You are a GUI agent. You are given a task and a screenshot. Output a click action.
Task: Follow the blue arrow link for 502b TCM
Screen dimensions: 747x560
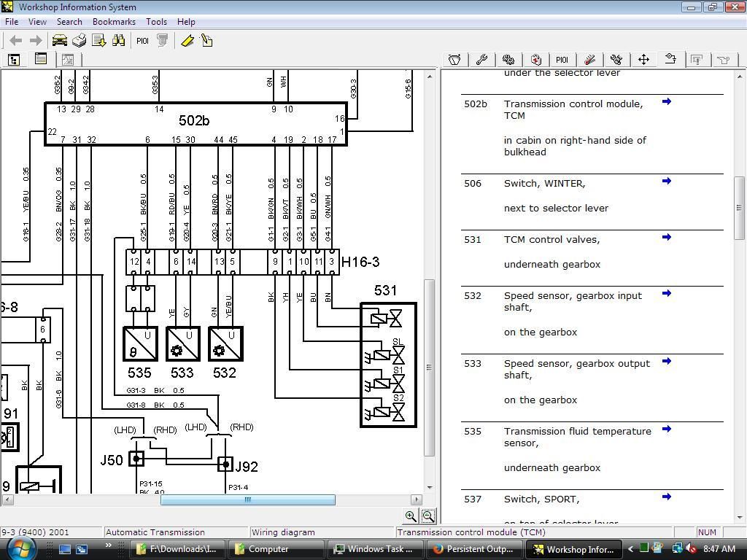click(665, 102)
